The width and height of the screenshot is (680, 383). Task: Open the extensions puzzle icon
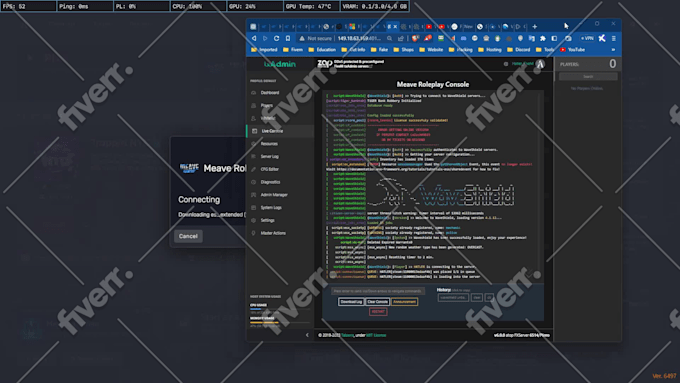(543, 38)
